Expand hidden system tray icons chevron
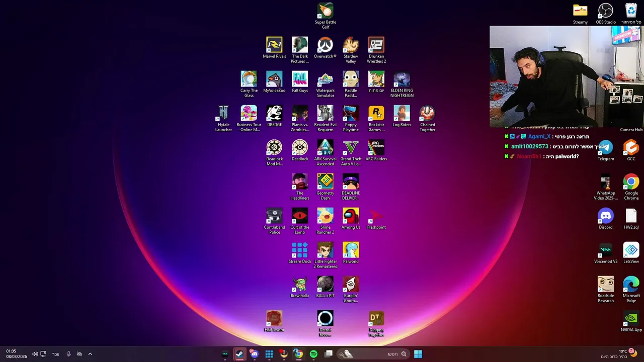 [90, 354]
